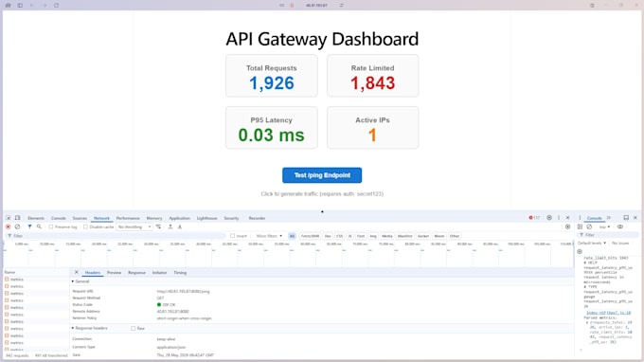
Task: Select the CSS type filter
Action: [340, 236]
